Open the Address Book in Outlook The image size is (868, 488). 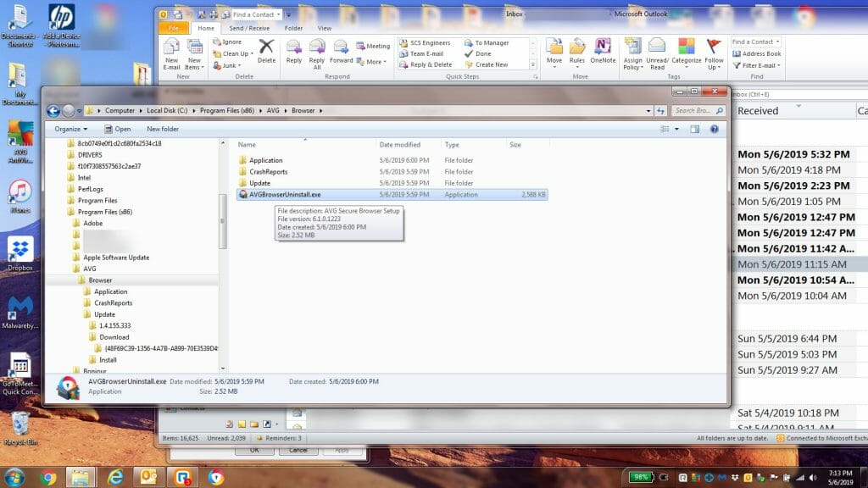pyautogui.click(x=757, y=52)
